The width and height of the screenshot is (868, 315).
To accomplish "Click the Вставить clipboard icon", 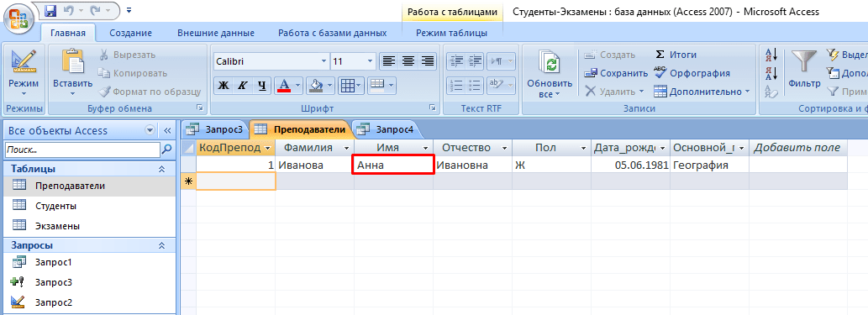I will pyautogui.click(x=72, y=61).
